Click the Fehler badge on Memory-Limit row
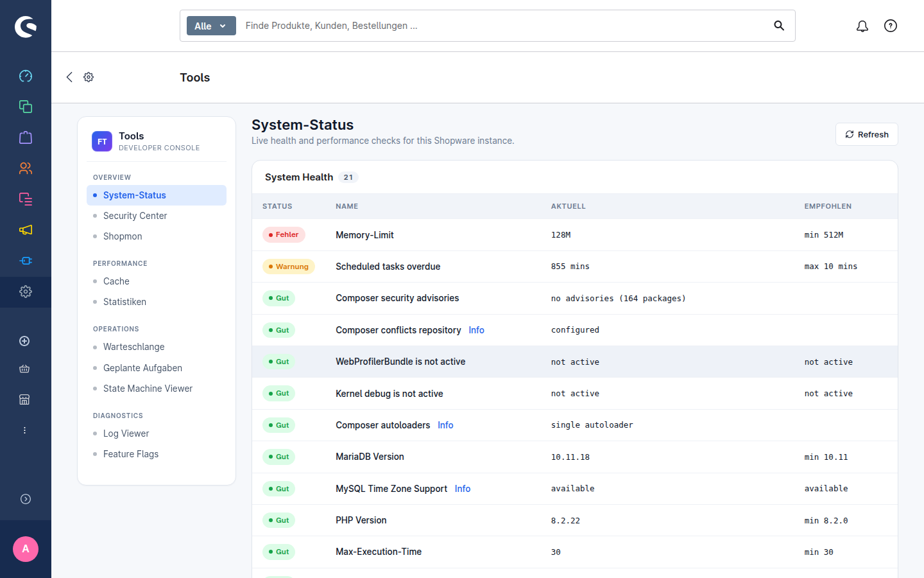 284,235
